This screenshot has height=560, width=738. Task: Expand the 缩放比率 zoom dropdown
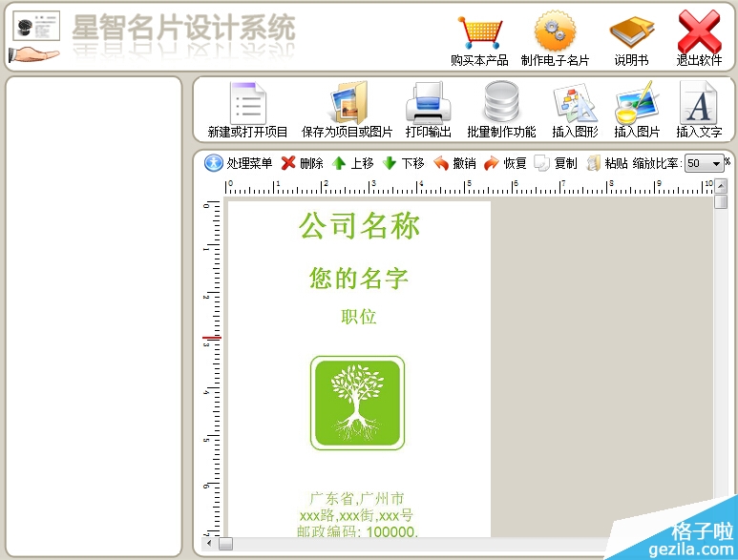pos(716,164)
